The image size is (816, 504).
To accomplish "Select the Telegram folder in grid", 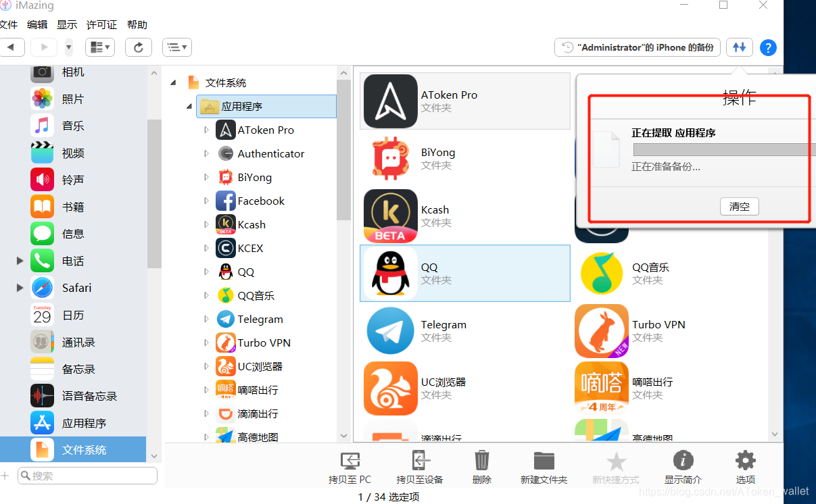I will click(x=465, y=330).
